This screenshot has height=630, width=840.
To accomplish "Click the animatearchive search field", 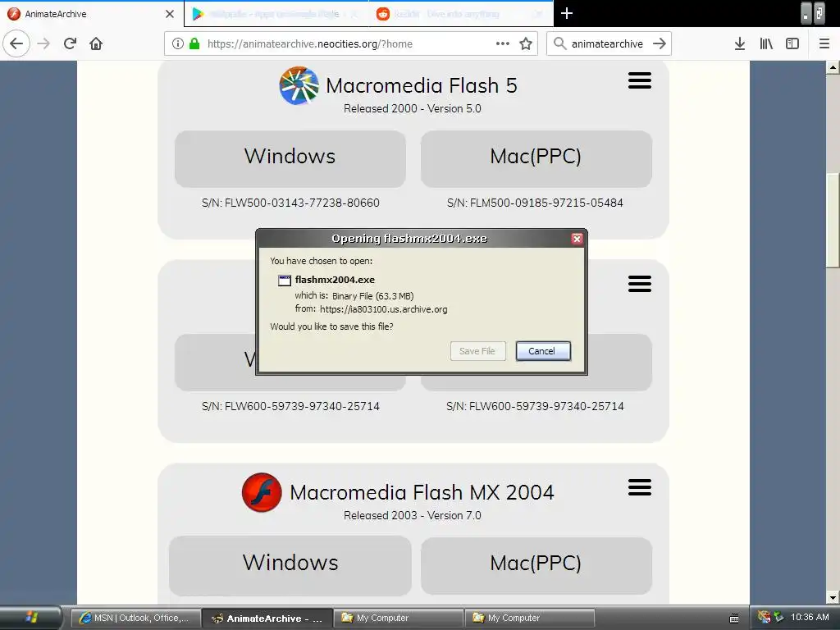I will (x=607, y=44).
